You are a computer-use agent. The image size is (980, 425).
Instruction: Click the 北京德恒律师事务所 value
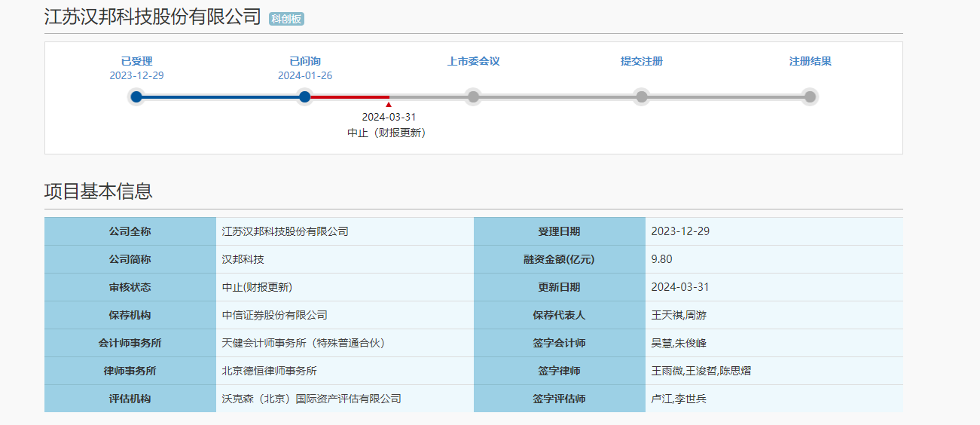click(x=270, y=371)
